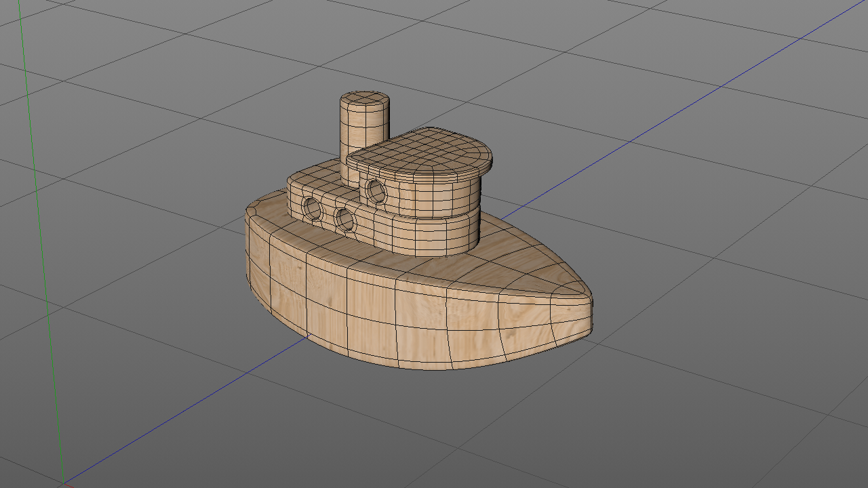Select the upper cabin porthole

click(375, 191)
